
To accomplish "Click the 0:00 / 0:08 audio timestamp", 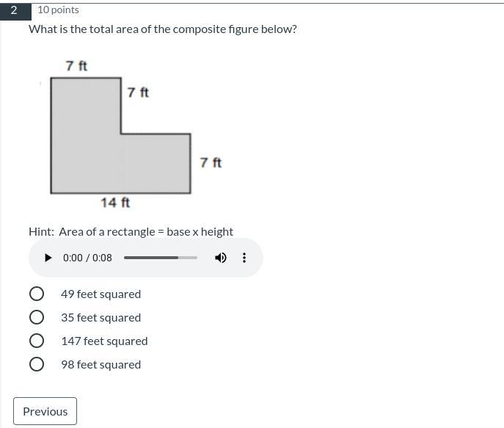I will pos(87,258).
